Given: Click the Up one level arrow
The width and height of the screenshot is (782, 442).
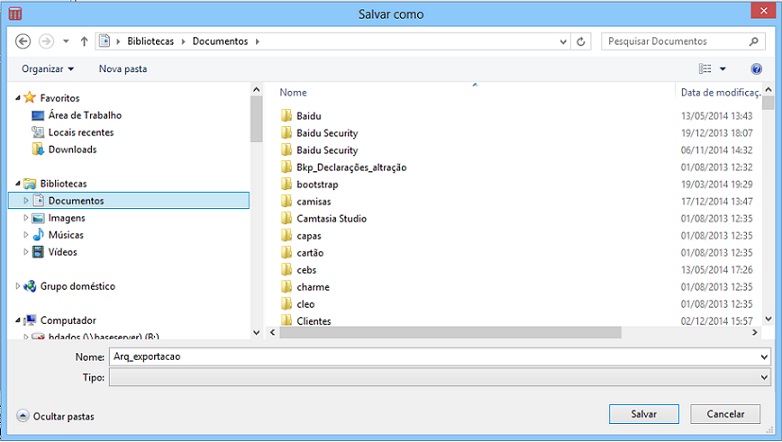Looking at the screenshot, I should 84,41.
